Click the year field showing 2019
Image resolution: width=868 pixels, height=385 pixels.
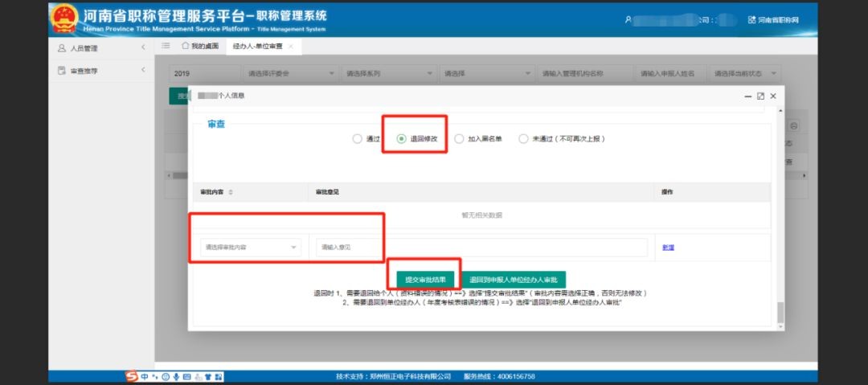point(203,73)
